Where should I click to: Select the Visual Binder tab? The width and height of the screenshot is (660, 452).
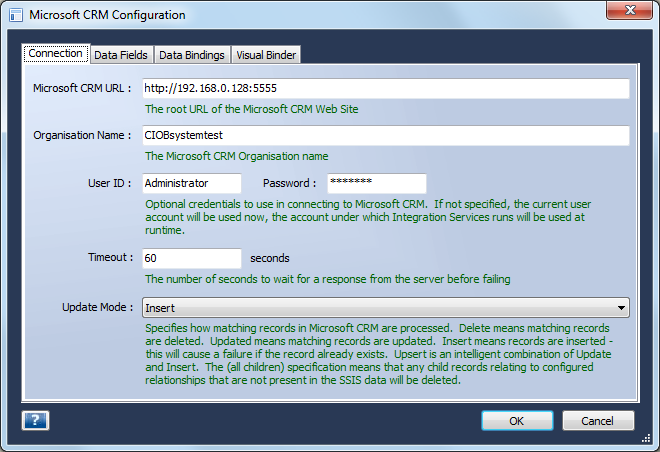(x=265, y=55)
